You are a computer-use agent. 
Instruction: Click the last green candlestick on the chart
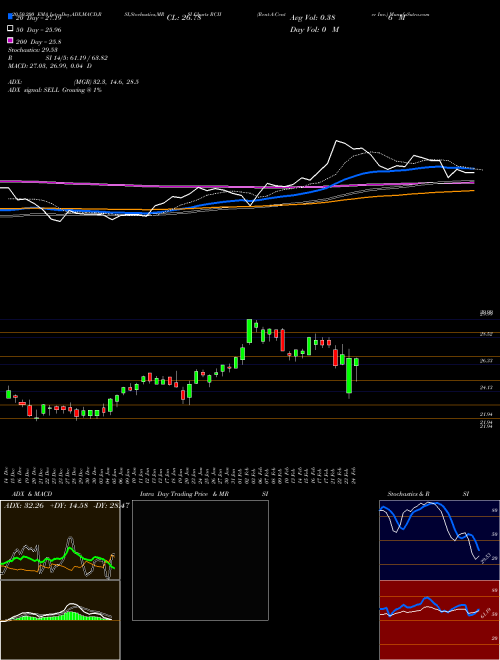pos(356,362)
